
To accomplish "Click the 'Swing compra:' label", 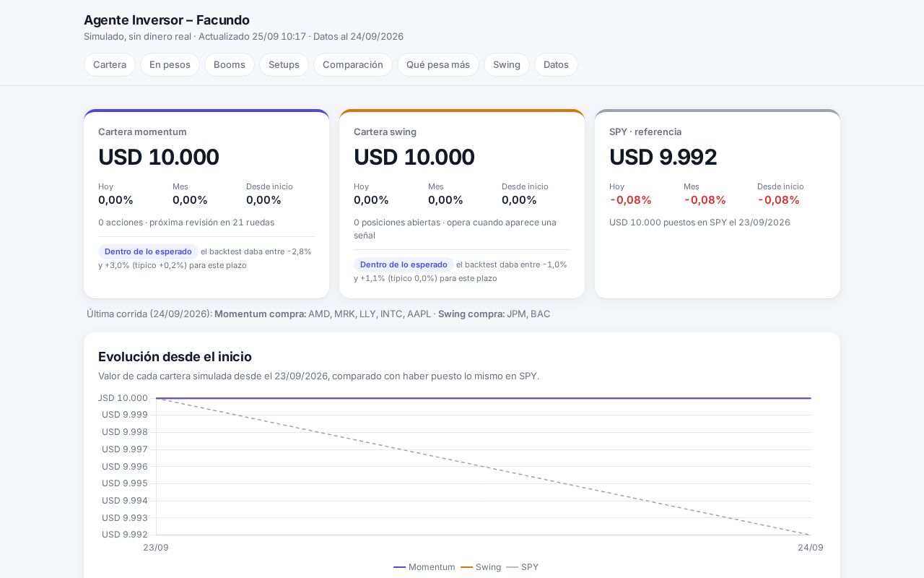I will pyautogui.click(x=471, y=314).
